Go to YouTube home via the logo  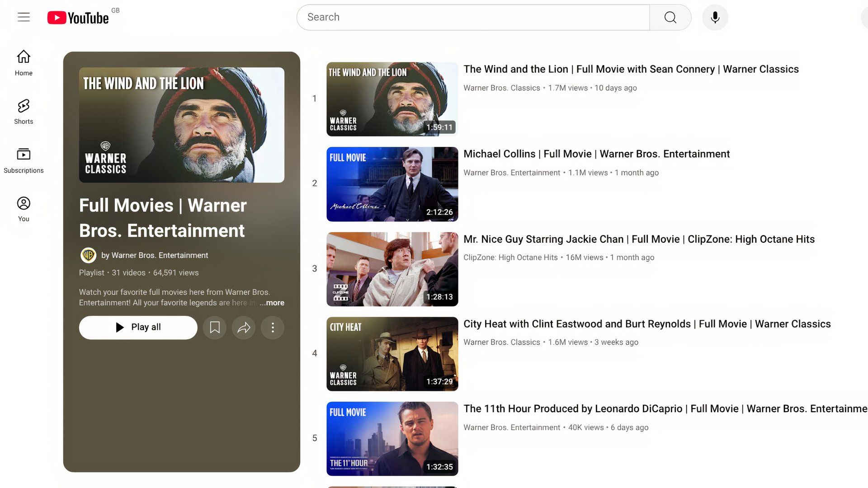(x=78, y=18)
